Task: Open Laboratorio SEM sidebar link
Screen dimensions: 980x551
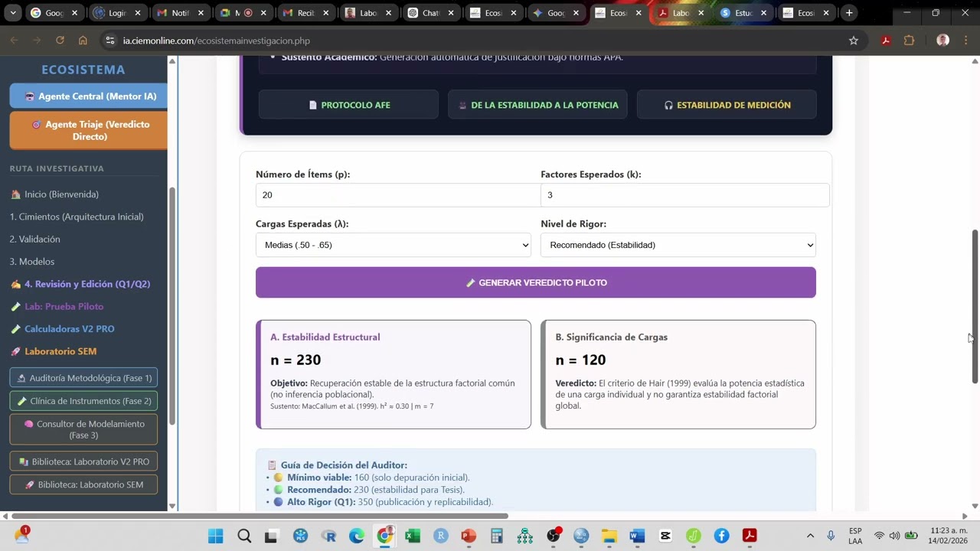Action: click(54, 351)
